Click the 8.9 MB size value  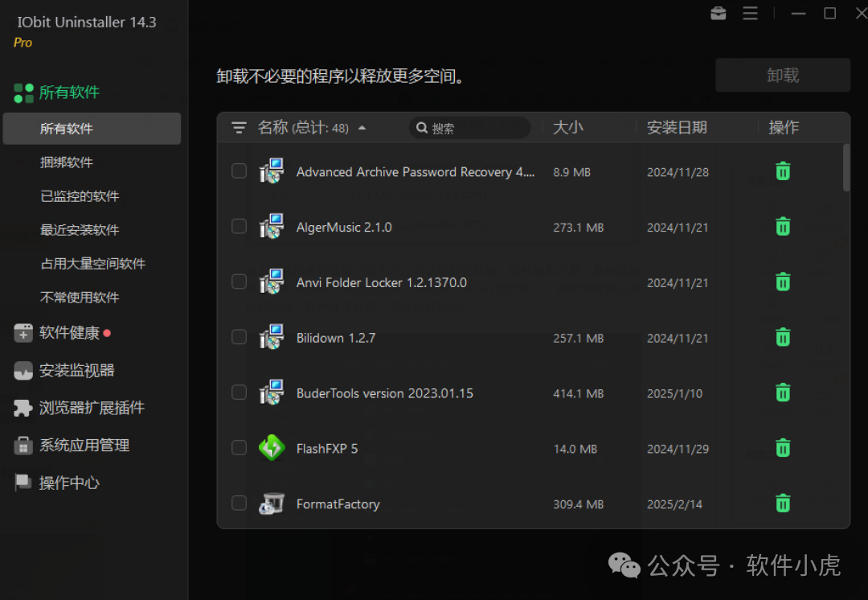pos(572,172)
